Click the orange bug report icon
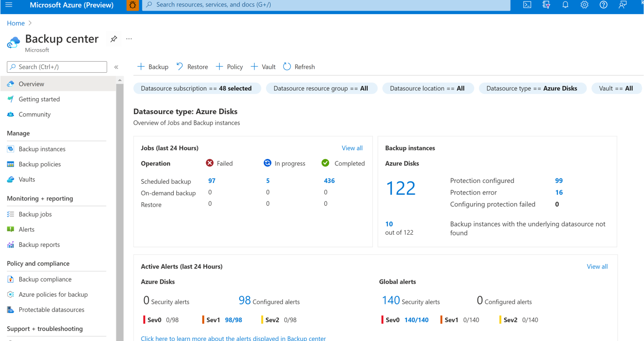 tap(133, 5)
